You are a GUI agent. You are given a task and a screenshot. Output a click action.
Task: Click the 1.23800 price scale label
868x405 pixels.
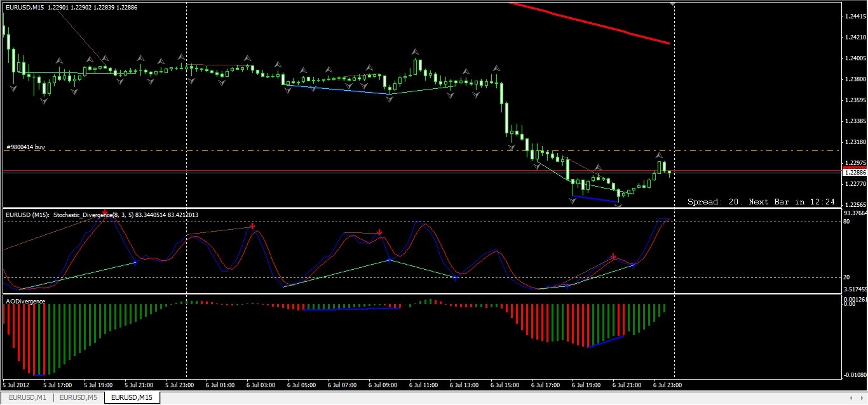pyautogui.click(x=855, y=79)
